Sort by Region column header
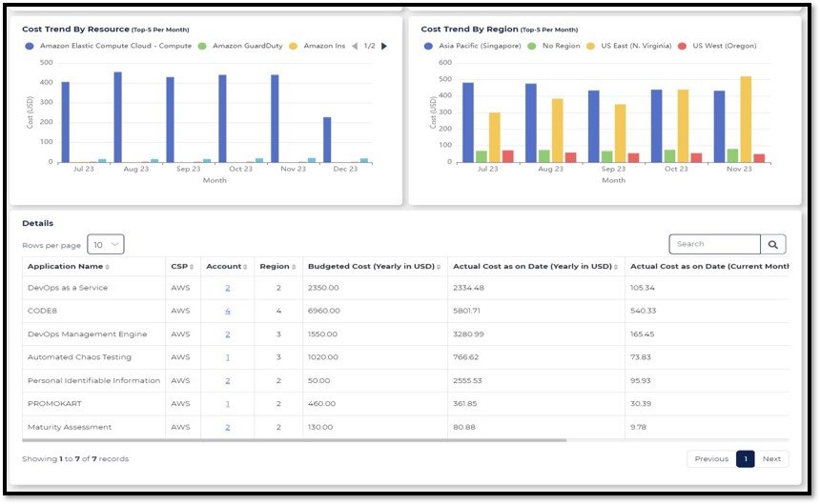Viewport: 820px width, 504px height. (x=277, y=267)
